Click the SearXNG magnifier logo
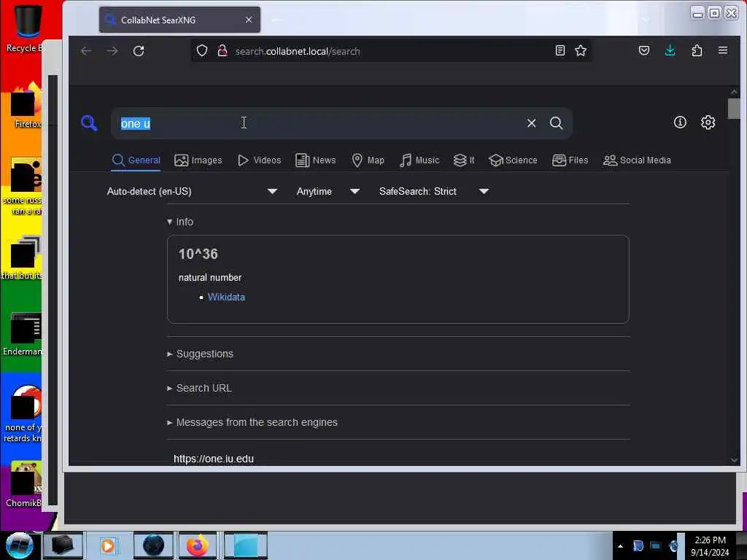The height and width of the screenshot is (560, 747). pyautogui.click(x=89, y=122)
